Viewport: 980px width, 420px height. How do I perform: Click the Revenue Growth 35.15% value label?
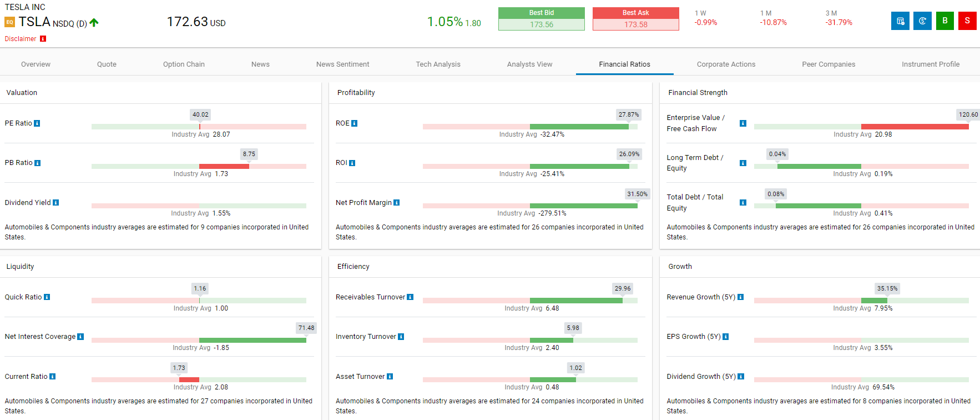(x=887, y=288)
